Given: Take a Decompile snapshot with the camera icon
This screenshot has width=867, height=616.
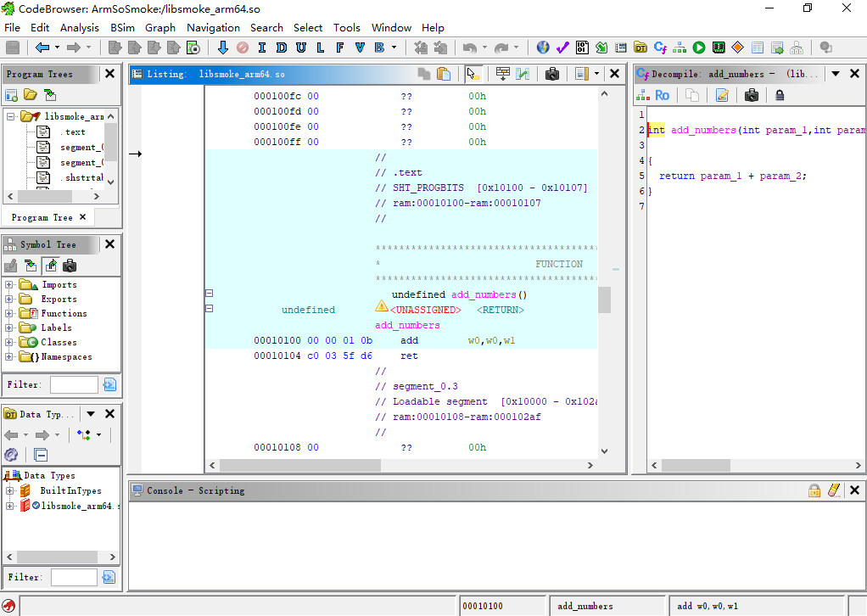Looking at the screenshot, I should pyautogui.click(x=752, y=95).
